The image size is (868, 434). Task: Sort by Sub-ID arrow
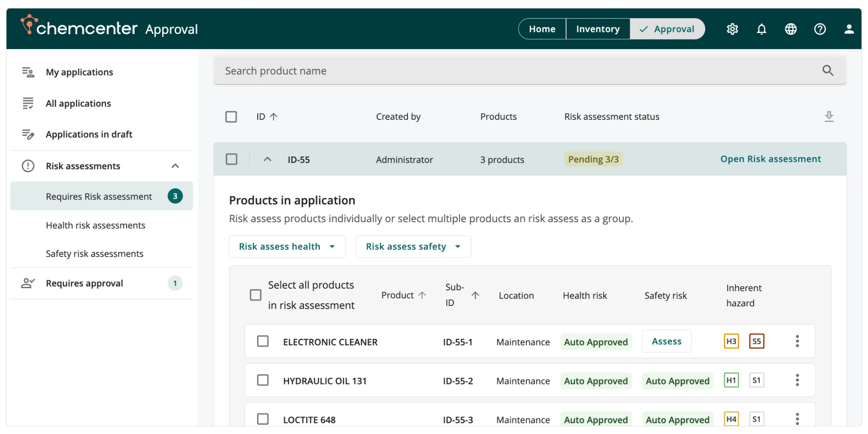click(x=475, y=295)
